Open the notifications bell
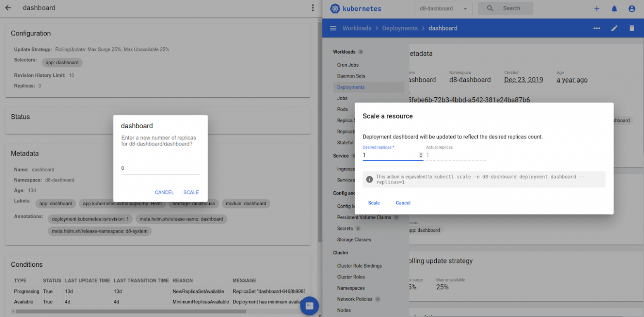Screen dimensions: 644x317 coord(614,9)
